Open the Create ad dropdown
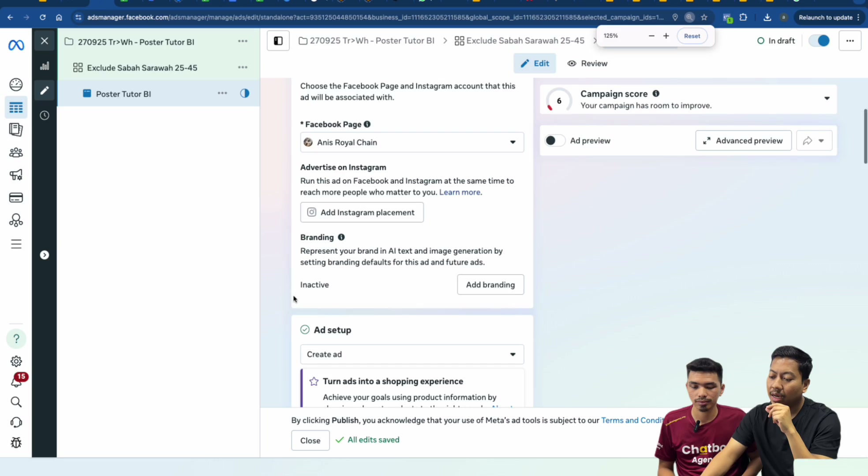Viewport: 868px width, 476px height. click(412, 354)
